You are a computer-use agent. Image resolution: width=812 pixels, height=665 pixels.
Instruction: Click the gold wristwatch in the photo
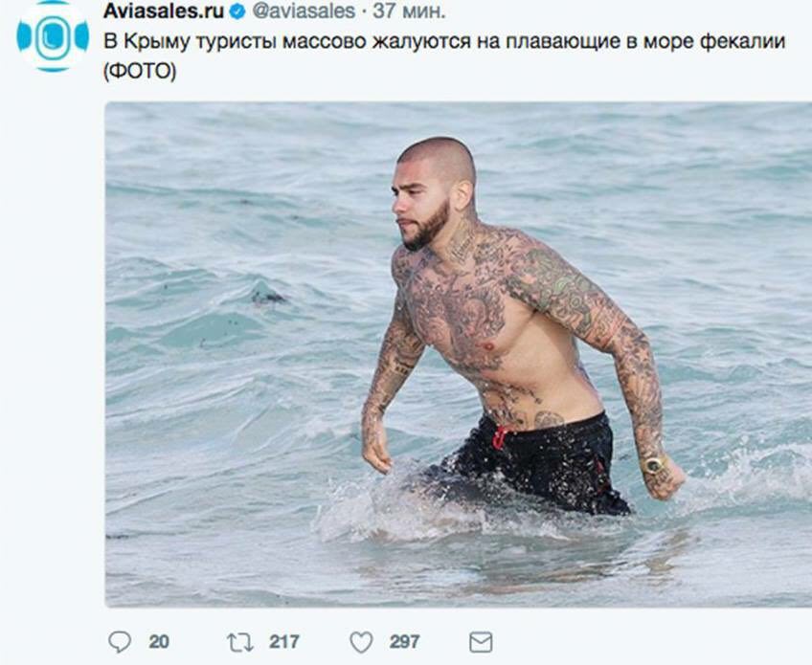point(654,464)
